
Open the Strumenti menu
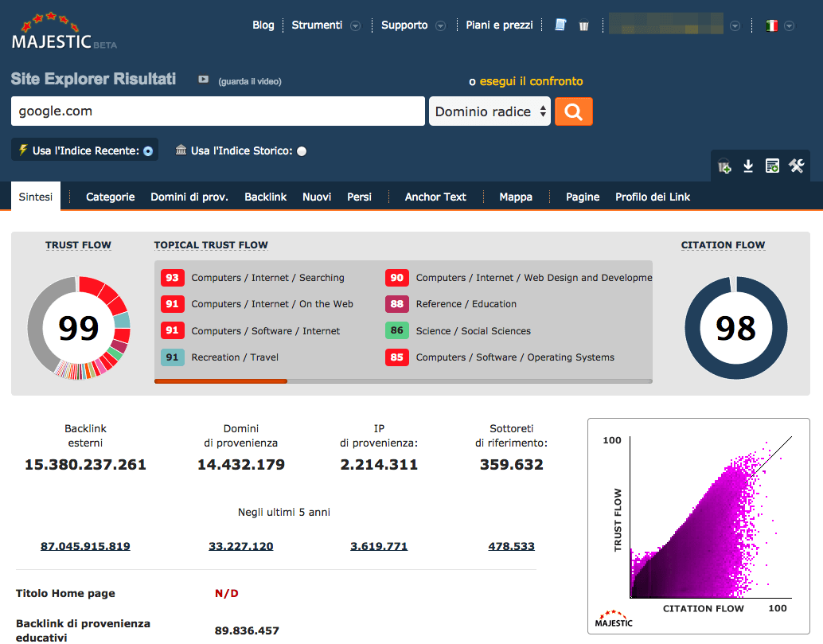tap(317, 25)
